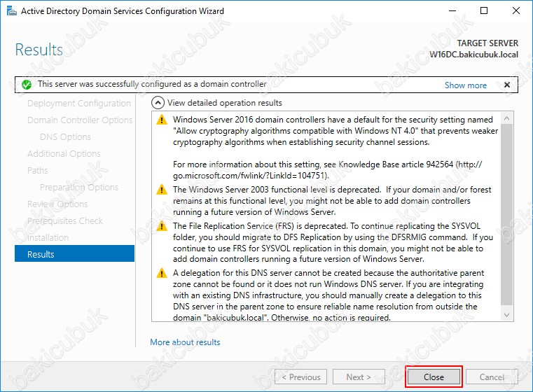Select the Domain Controller Options step

point(80,120)
